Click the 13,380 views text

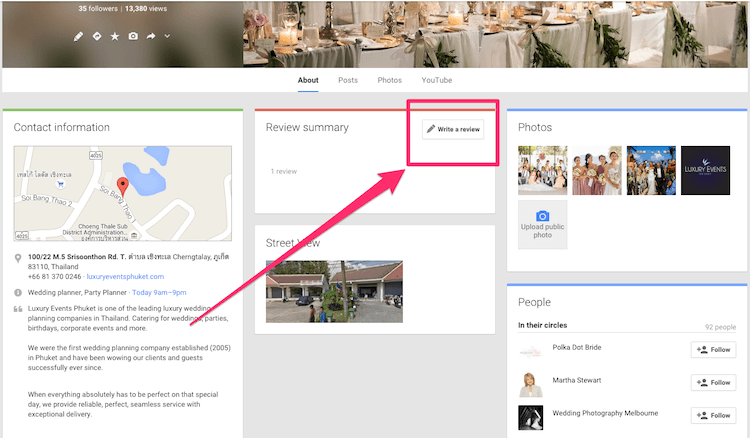click(146, 9)
